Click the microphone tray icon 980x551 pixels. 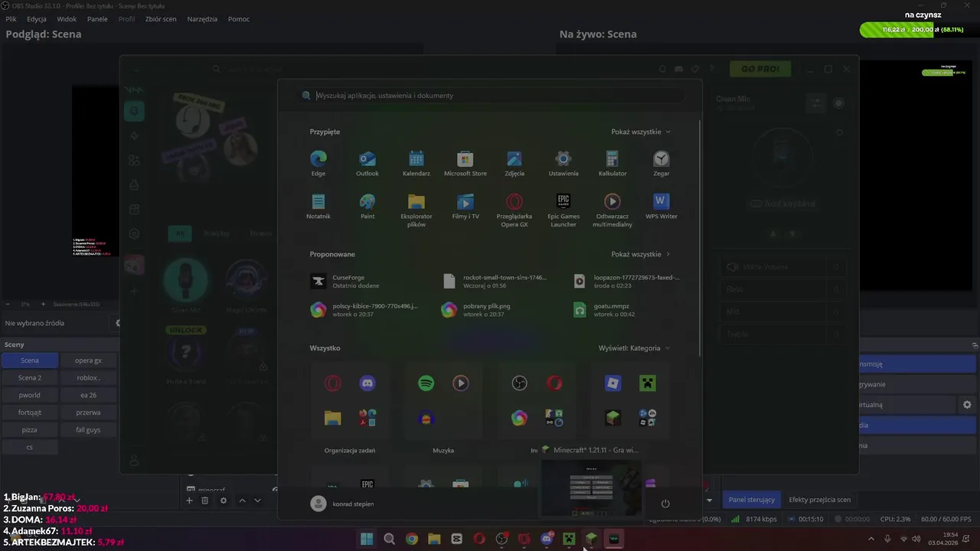tap(887, 539)
